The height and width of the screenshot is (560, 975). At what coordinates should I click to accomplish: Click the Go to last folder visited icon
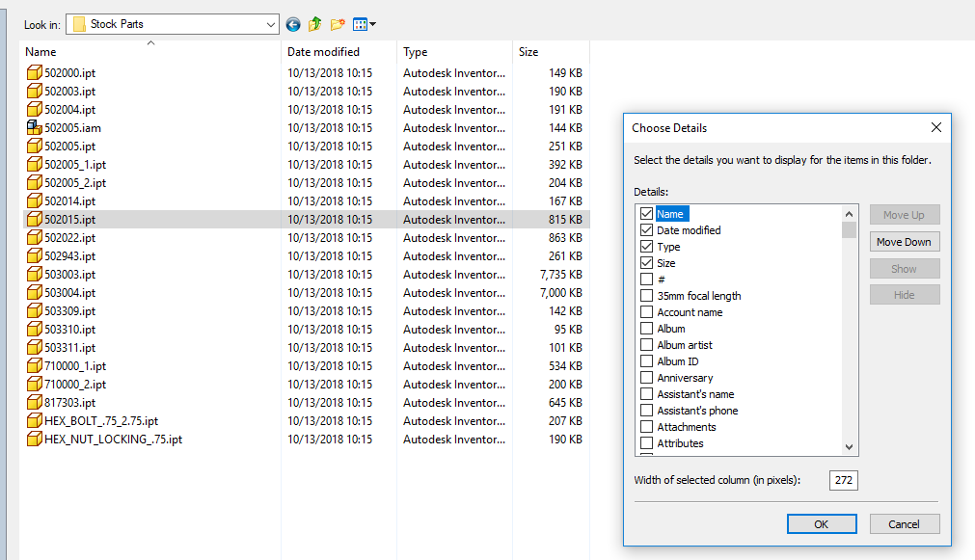coord(292,24)
